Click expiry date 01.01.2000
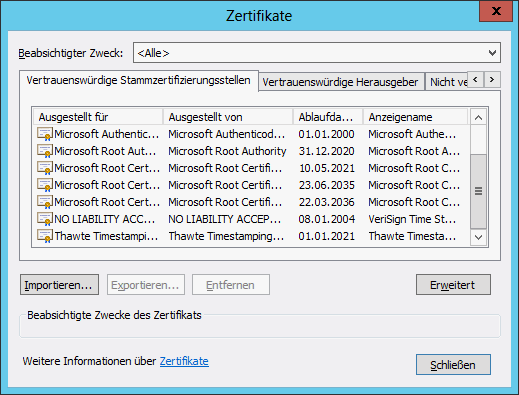519x395 pixels. tap(326, 134)
